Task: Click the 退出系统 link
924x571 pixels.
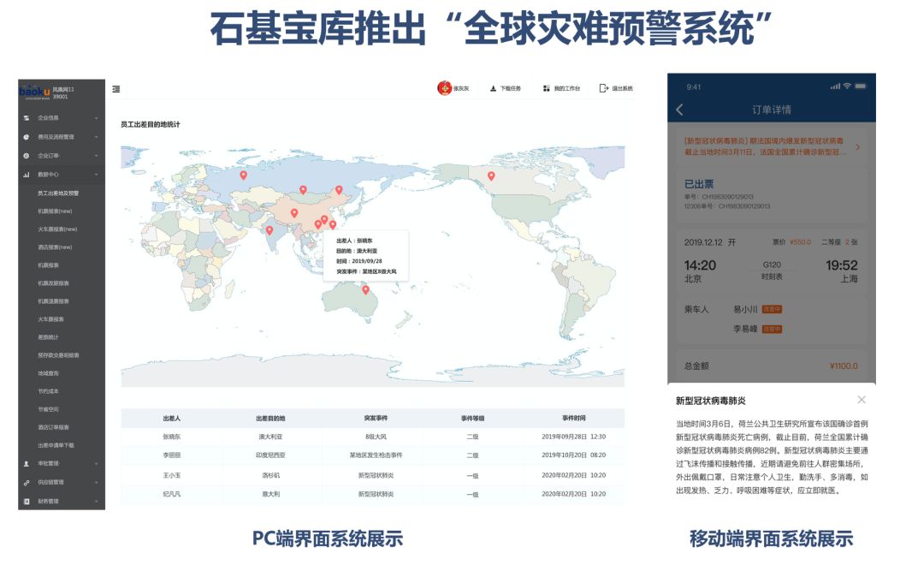Action: click(622, 88)
